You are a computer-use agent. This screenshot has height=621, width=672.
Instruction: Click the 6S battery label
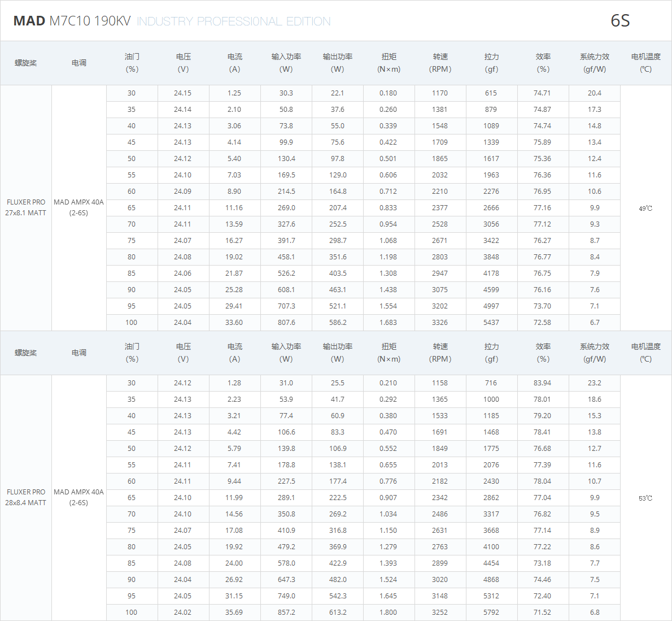pyautogui.click(x=620, y=20)
